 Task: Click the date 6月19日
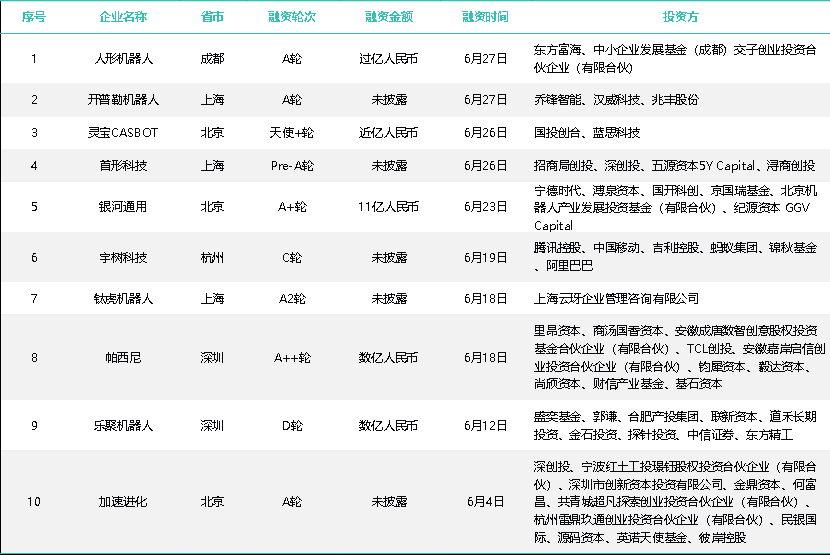pyautogui.click(x=485, y=257)
